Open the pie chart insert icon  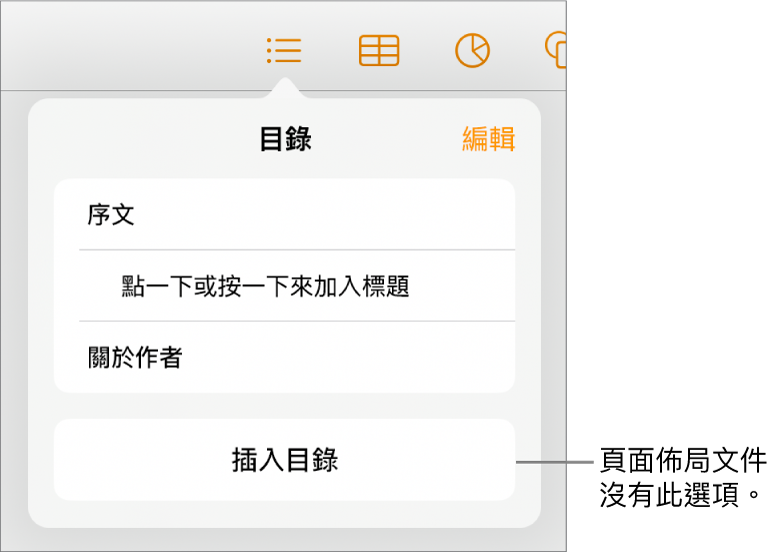(472, 51)
